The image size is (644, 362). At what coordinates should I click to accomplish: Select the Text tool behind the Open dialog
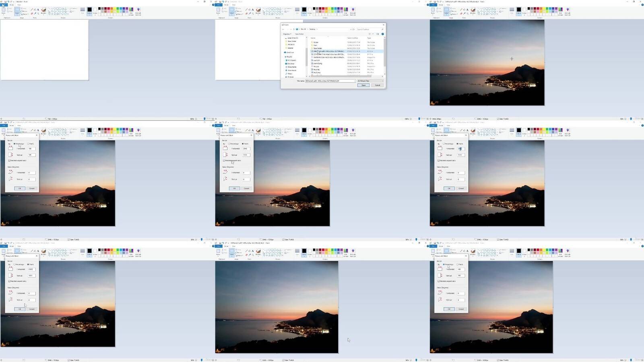(x=253, y=9)
